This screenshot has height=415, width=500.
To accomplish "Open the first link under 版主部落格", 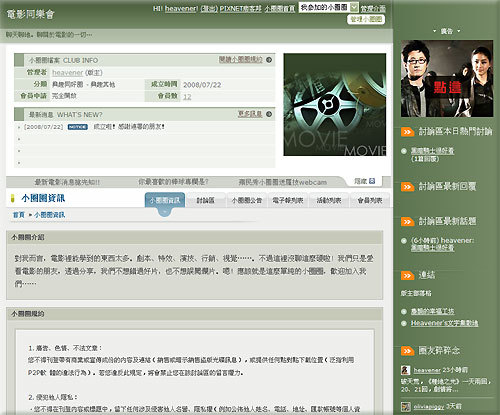I will tap(432, 311).
